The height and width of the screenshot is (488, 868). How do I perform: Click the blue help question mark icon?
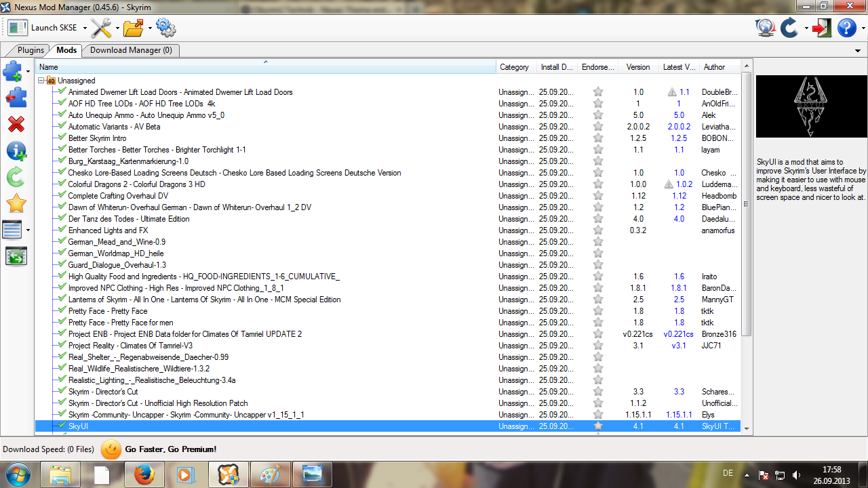846,28
